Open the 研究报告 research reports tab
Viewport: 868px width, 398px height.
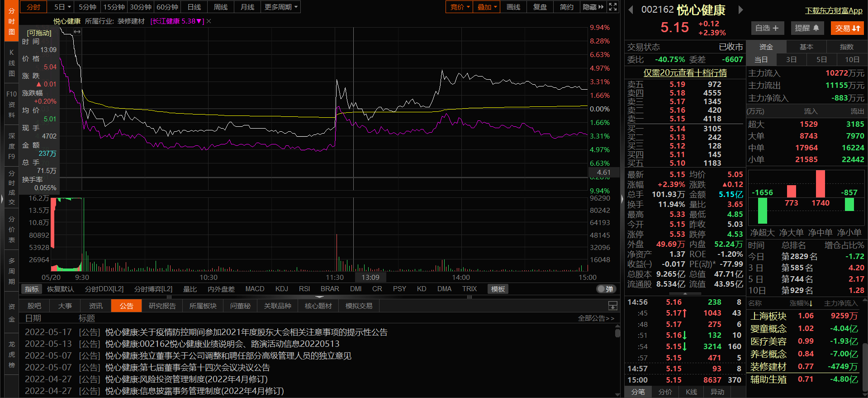point(162,306)
